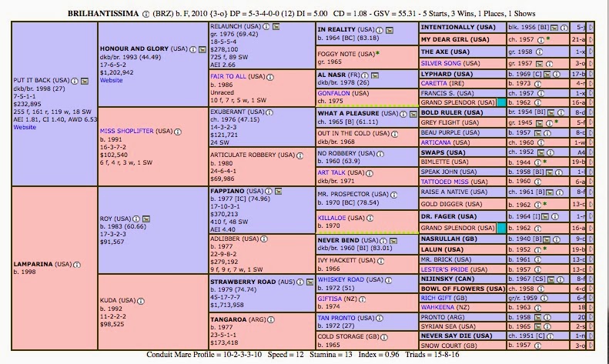
Task: Select the NASRULLAH (GB) entry
Action: (449, 239)
